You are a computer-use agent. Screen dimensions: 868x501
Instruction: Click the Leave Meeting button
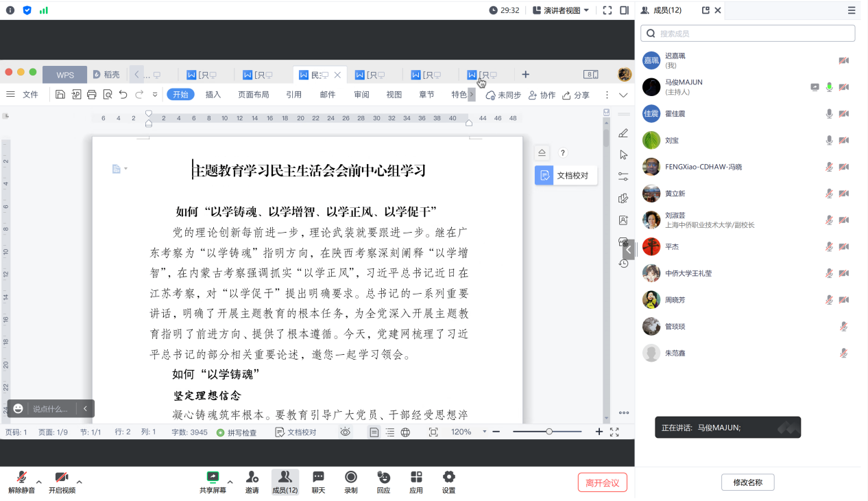(x=602, y=482)
